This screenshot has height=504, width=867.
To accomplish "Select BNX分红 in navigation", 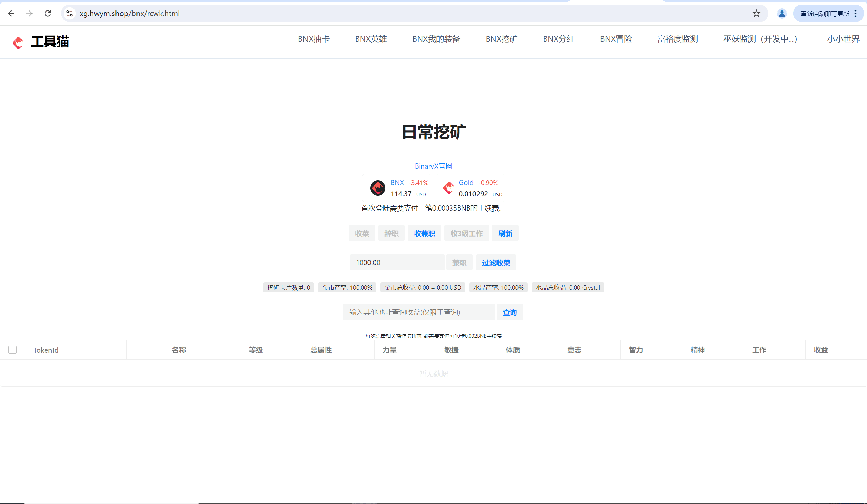I will coord(558,39).
